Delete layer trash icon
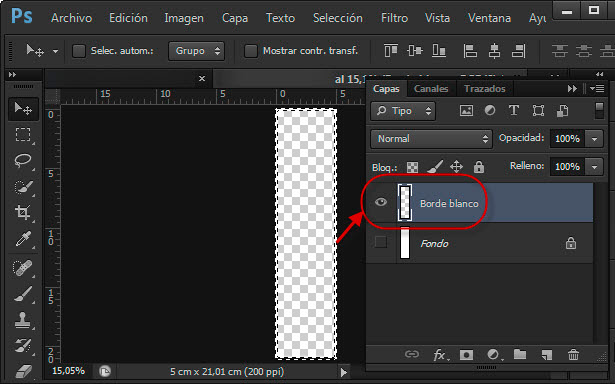The height and width of the screenshot is (384, 615). coord(573,355)
